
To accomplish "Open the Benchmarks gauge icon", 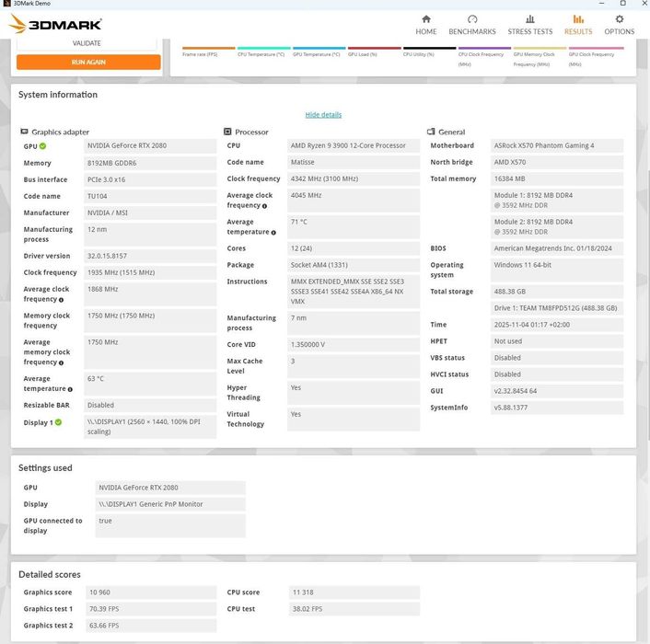I will point(472,19).
